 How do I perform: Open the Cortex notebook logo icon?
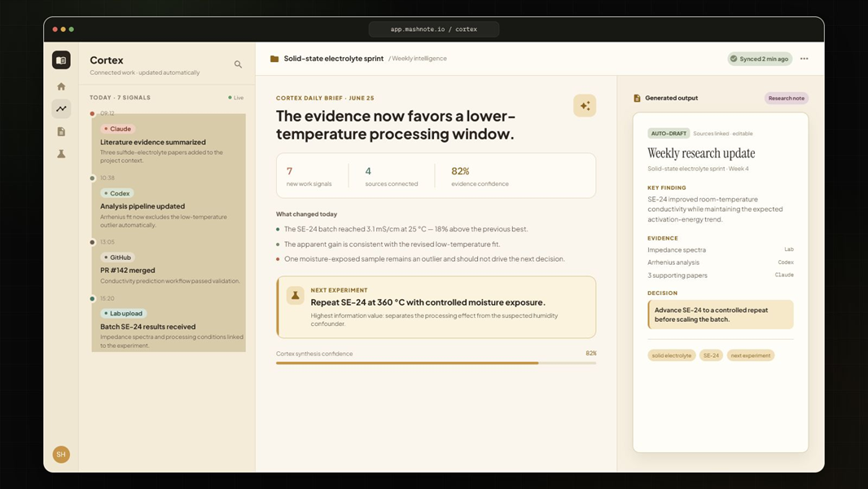click(61, 59)
